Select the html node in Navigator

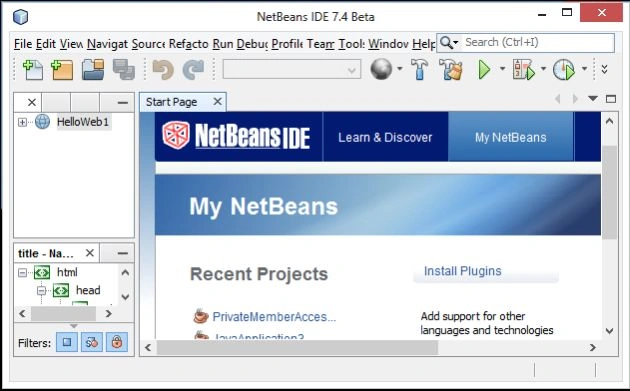pos(67,272)
